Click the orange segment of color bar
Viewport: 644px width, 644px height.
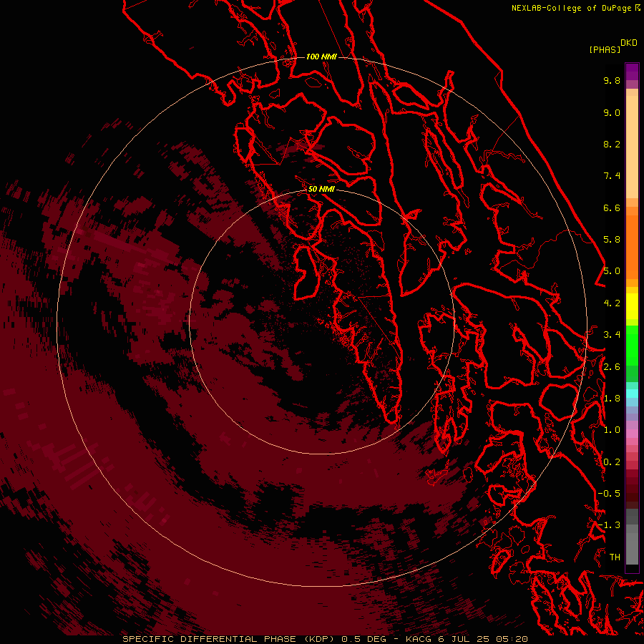[x=632, y=246]
